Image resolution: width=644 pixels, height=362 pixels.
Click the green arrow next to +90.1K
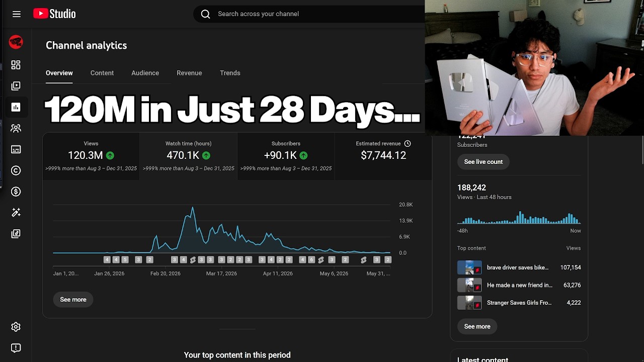coord(303,156)
